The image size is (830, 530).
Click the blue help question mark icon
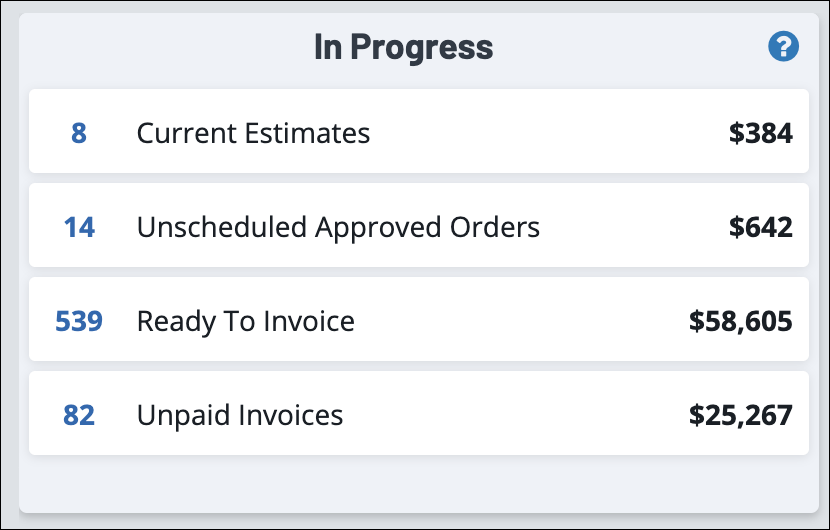coord(783,46)
